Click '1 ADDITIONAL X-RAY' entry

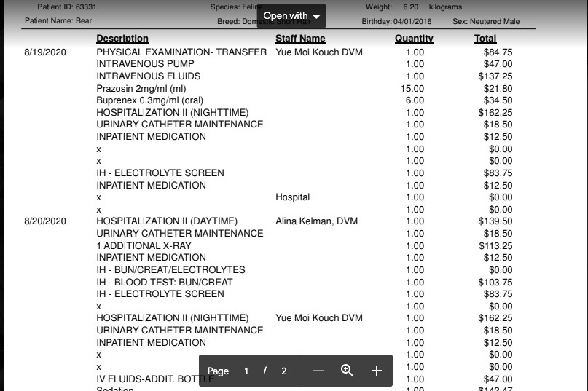click(x=144, y=245)
